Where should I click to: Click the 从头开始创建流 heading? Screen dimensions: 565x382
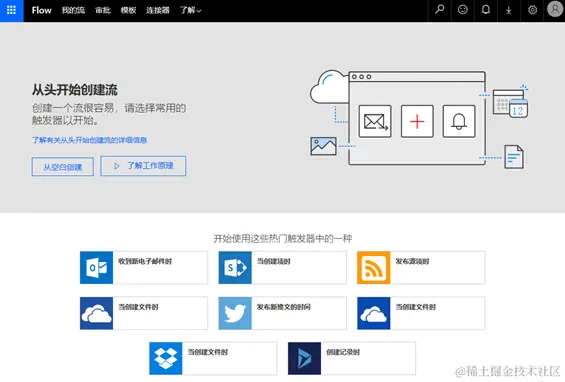[75, 90]
